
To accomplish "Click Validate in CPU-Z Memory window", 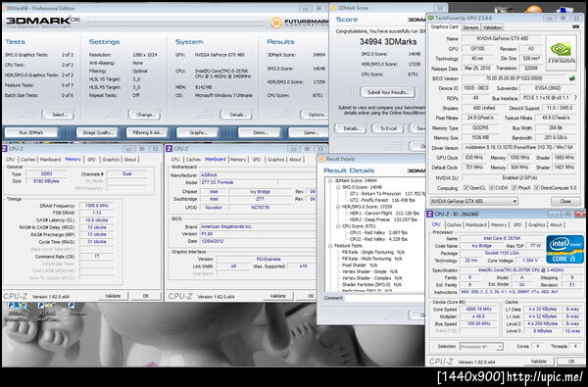I will tap(113, 296).
